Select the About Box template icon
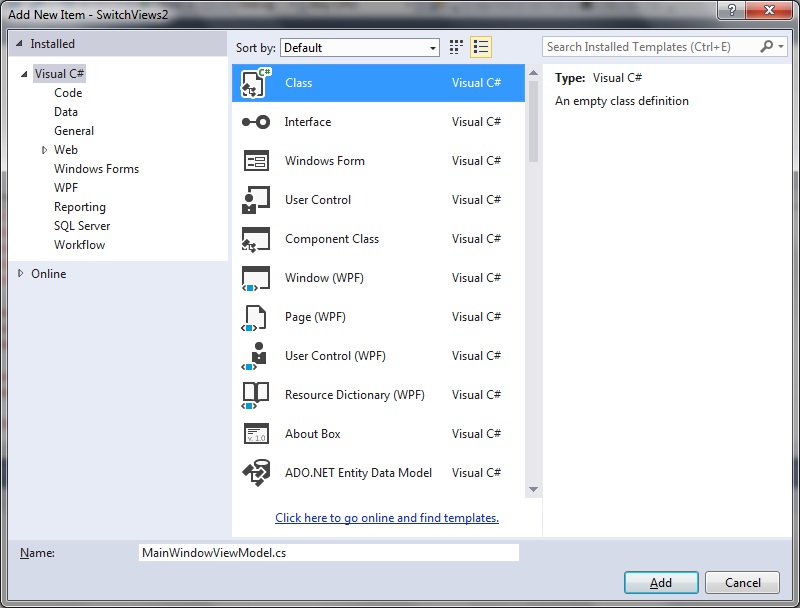Viewport: 800px width, 608px height. [x=256, y=434]
